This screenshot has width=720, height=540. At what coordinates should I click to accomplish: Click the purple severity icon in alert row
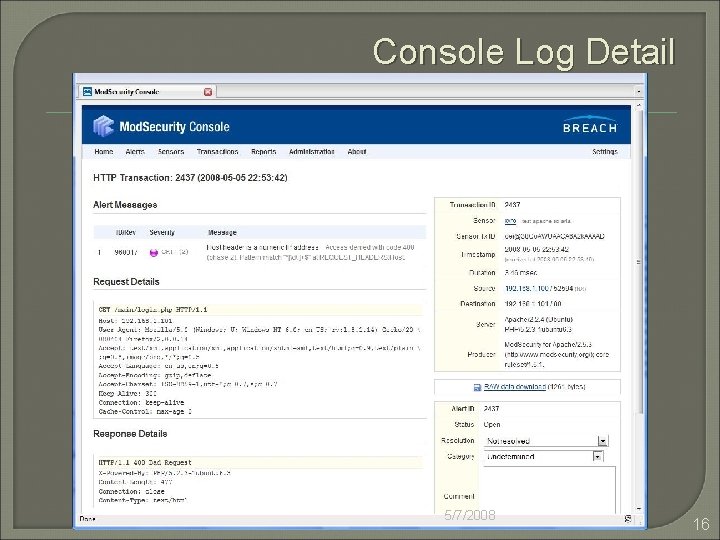(154, 252)
